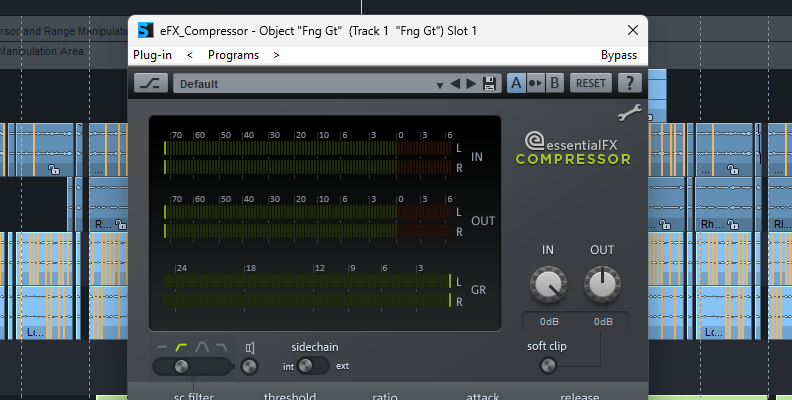Click the sidechain filter type selector

[x=181, y=366]
